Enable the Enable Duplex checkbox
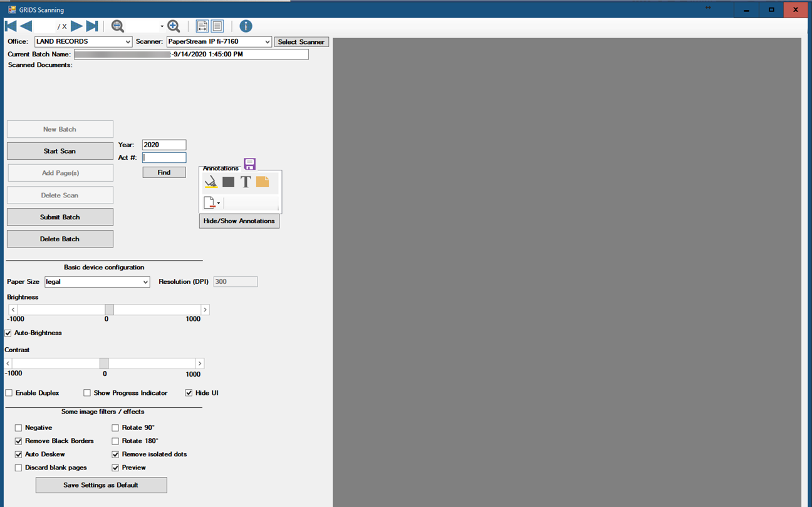The height and width of the screenshot is (507, 812). pos(9,393)
